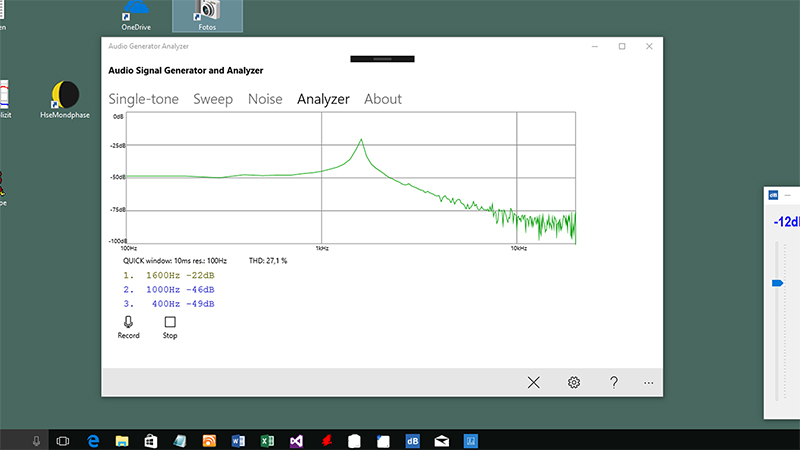800x450 pixels.
Task: Open the About tab
Action: tap(383, 99)
